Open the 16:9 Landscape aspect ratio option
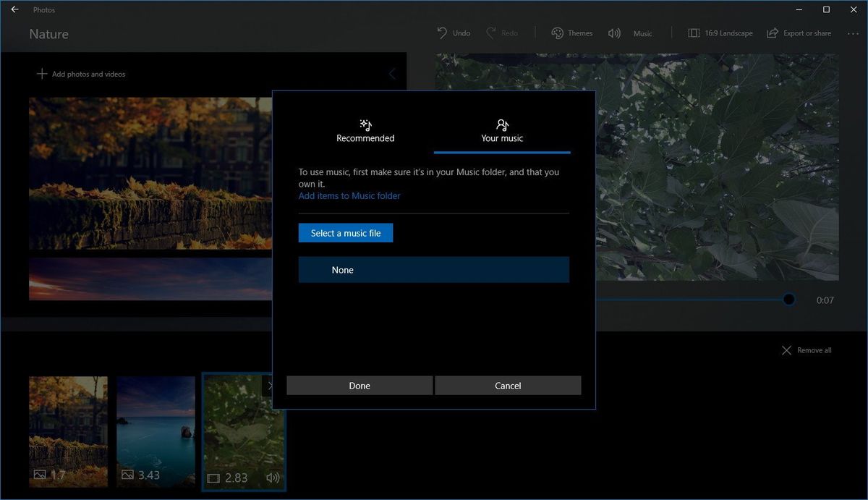The width and height of the screenshot is (868, 500). tap(694, 33)
